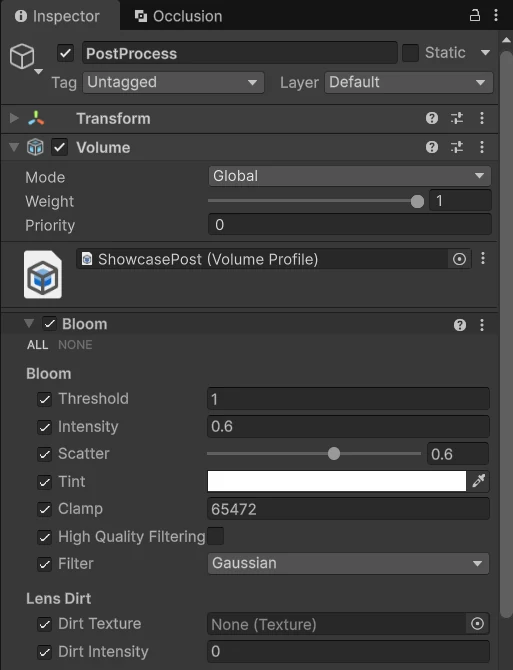
Task: Click the Clamp value field
Action: pyautogui.click(x=348, y=508)
